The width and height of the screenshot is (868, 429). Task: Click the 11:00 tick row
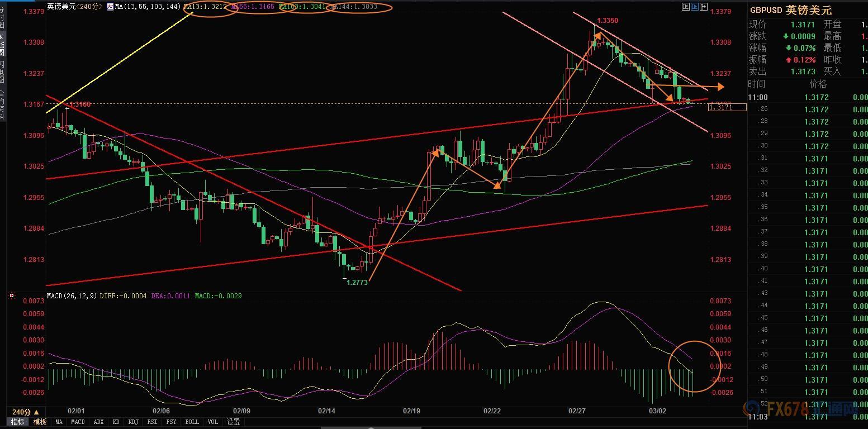808,97
